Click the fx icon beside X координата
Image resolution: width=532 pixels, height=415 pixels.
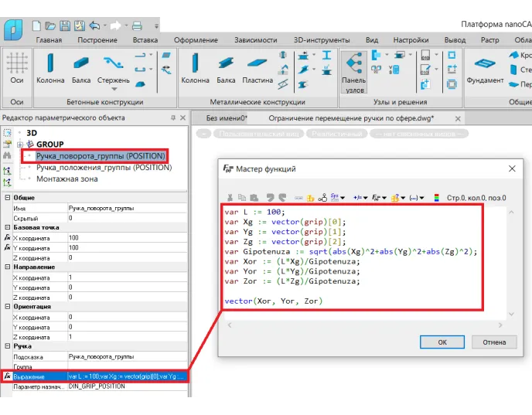(x=7, y=238)
